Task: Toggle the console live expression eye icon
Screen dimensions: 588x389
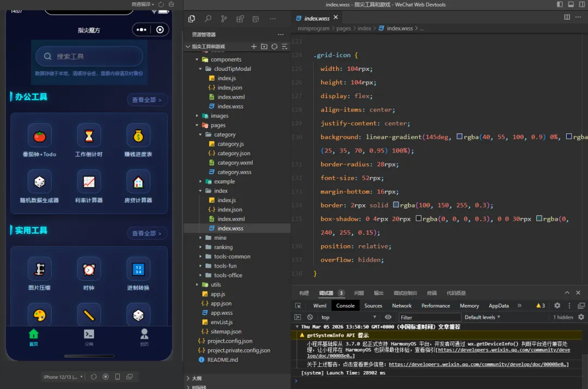Action: [x=388, y=317]
